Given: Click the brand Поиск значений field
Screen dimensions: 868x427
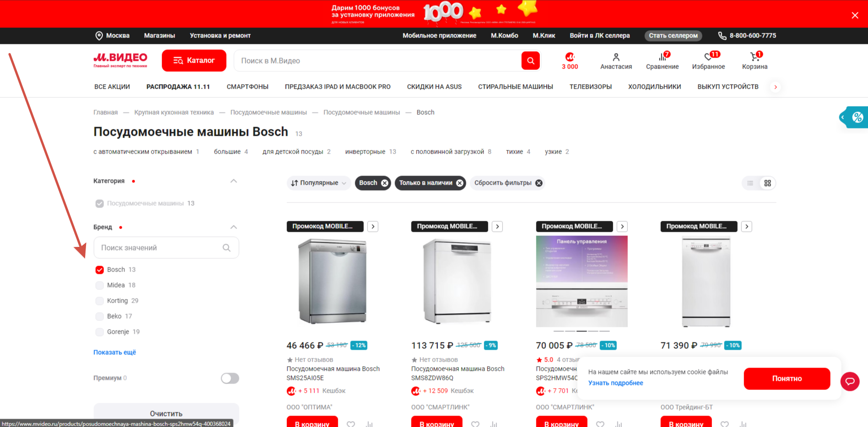Looking at the screenshot, I should click(x=166, y=247).
